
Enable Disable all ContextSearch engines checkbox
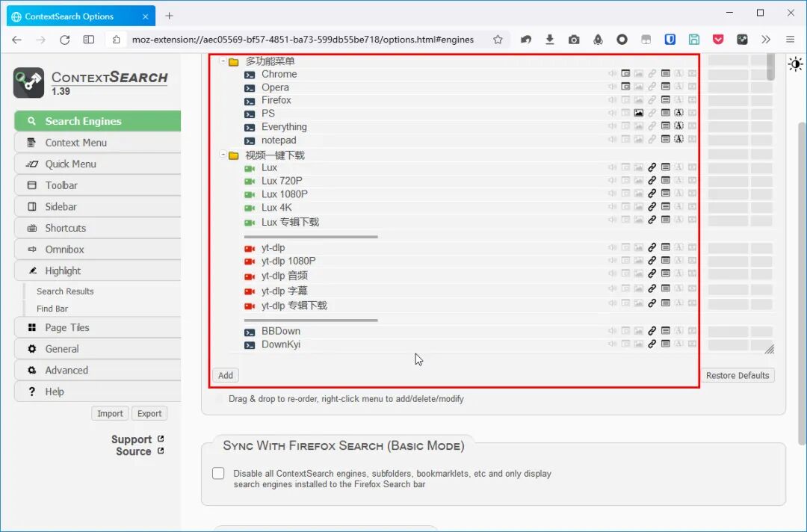pos(218,474)
